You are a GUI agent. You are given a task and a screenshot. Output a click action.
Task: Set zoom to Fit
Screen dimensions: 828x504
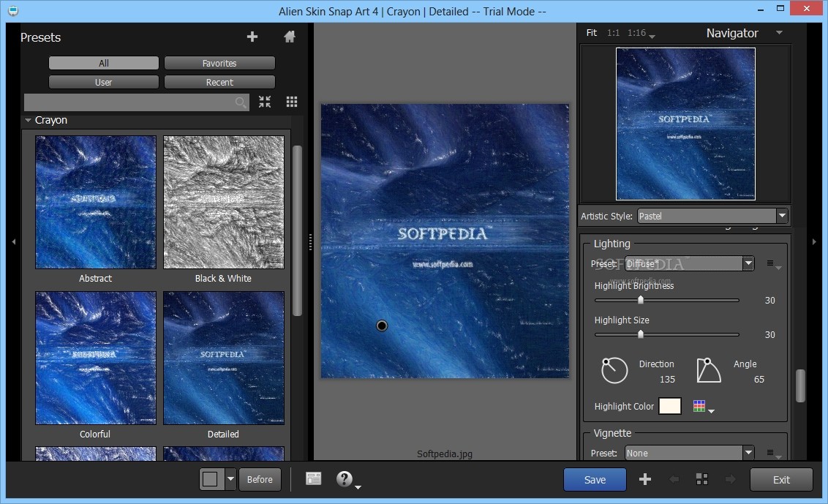click(592, 33)
